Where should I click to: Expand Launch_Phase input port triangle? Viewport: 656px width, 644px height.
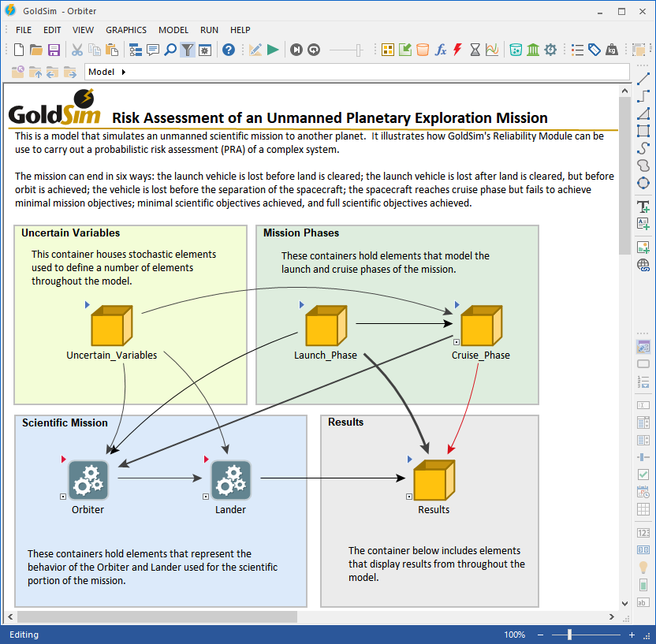point(301,304)
